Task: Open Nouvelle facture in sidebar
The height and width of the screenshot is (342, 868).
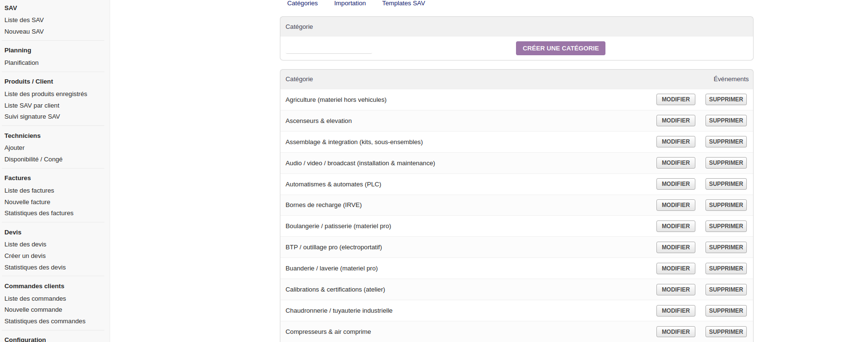Action: tap(27, 202)
